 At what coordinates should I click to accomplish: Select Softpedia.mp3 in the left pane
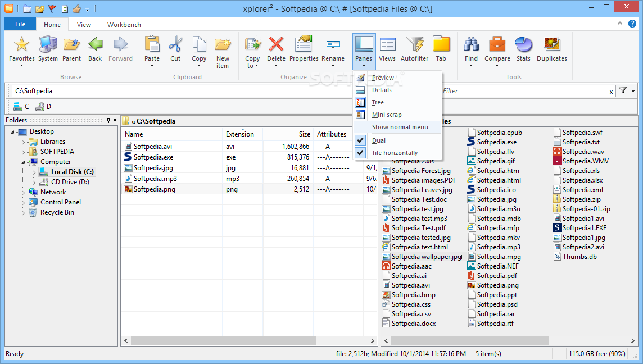[x=155, y=178]
